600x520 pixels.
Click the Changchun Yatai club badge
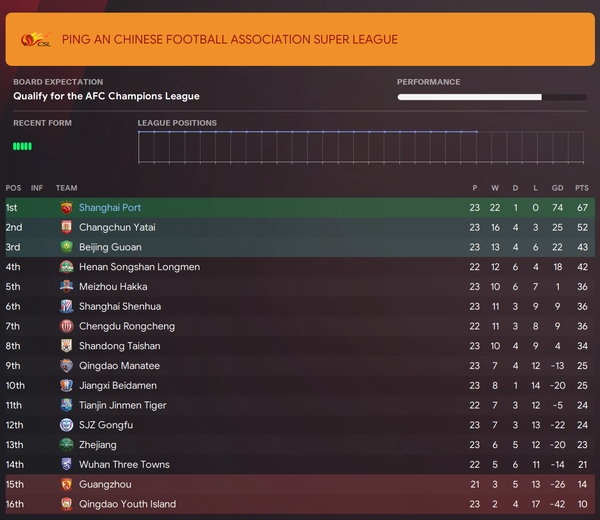(x=66, y=227)
